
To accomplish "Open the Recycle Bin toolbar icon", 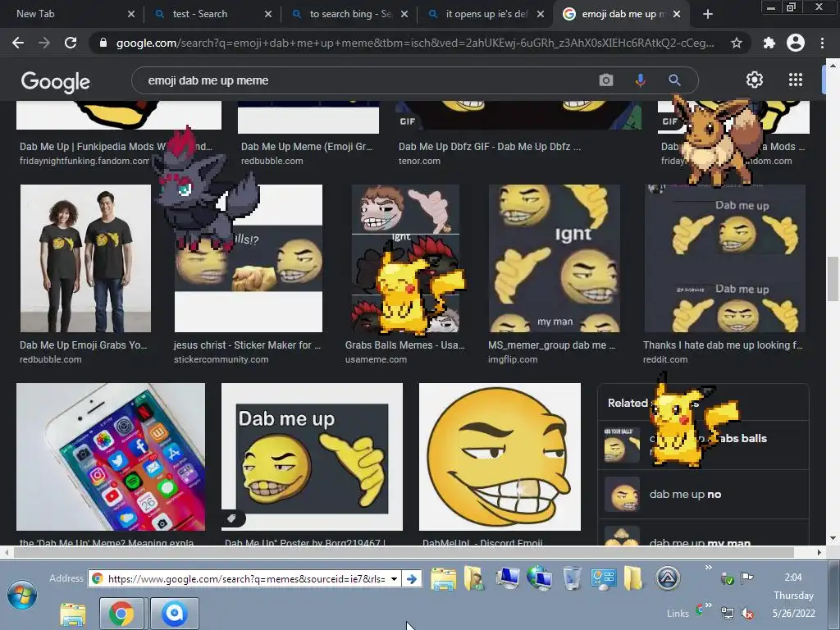I will pos(572,578).
